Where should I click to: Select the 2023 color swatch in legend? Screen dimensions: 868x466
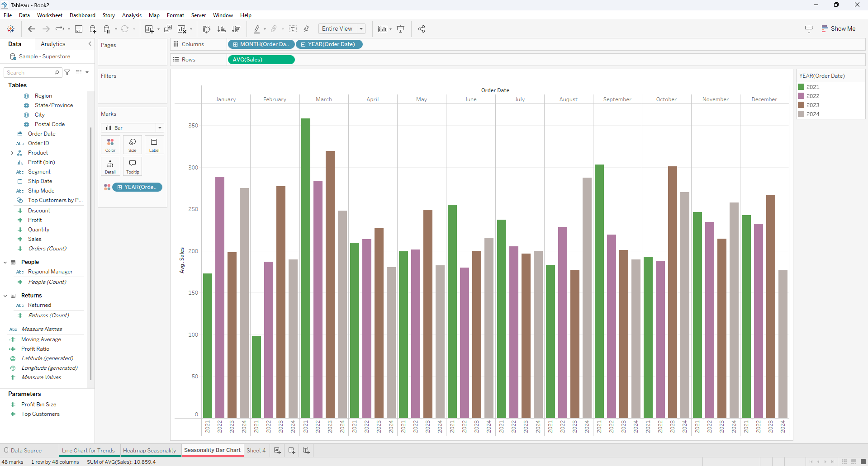click(x=801, y=105)
